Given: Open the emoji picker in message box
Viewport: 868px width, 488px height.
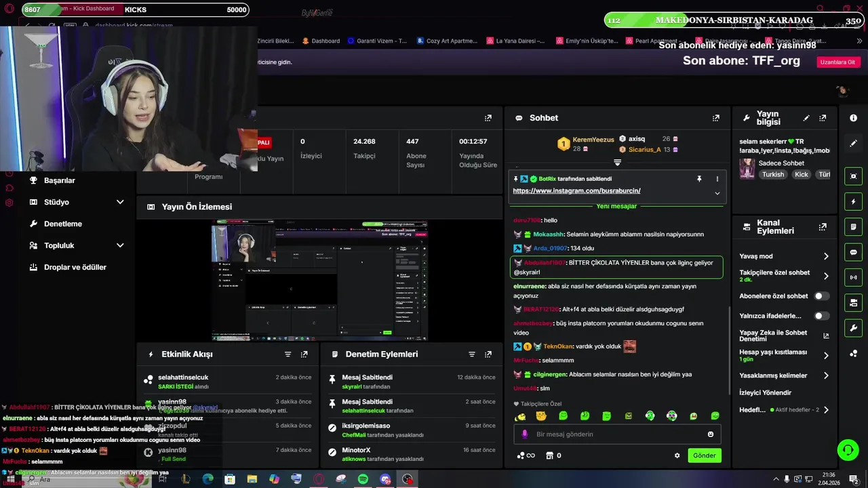Looking at the screenshot, I should click(711, 434).
